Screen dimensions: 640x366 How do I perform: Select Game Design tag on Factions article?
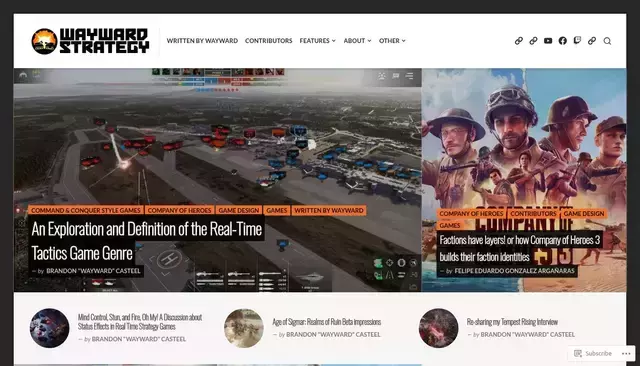[x=583, y=213]
